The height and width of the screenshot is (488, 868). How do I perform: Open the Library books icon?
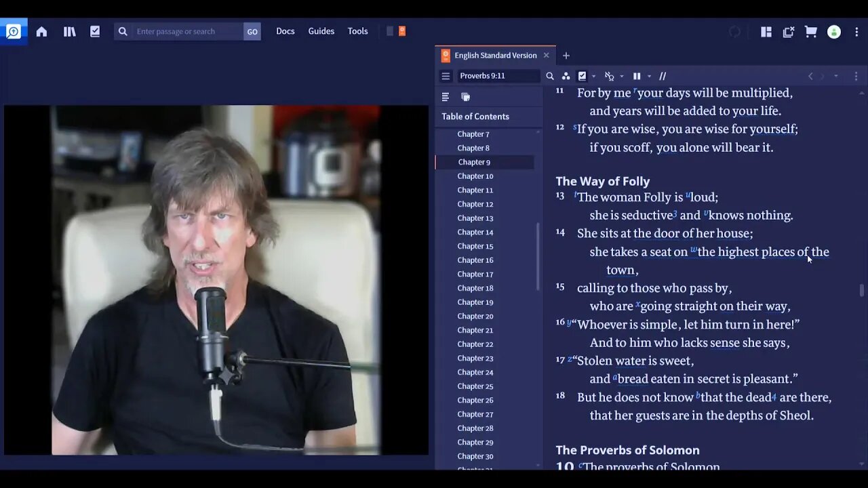[x=70, y=31]
